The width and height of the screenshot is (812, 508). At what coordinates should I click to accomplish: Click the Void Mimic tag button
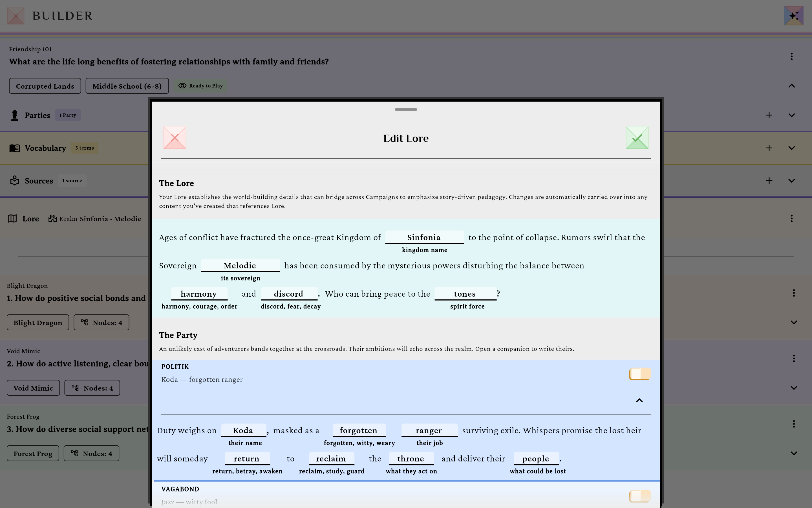pos(33,388)
